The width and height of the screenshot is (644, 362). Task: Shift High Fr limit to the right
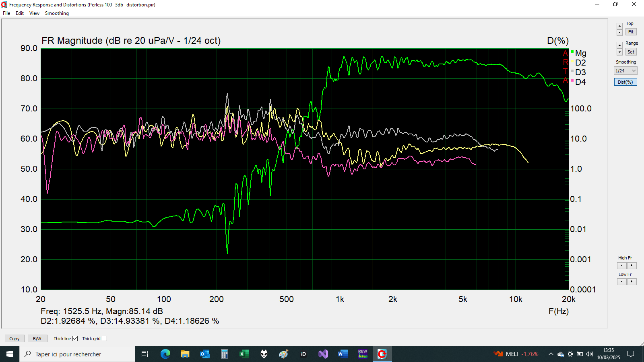(x=632, y=265)
